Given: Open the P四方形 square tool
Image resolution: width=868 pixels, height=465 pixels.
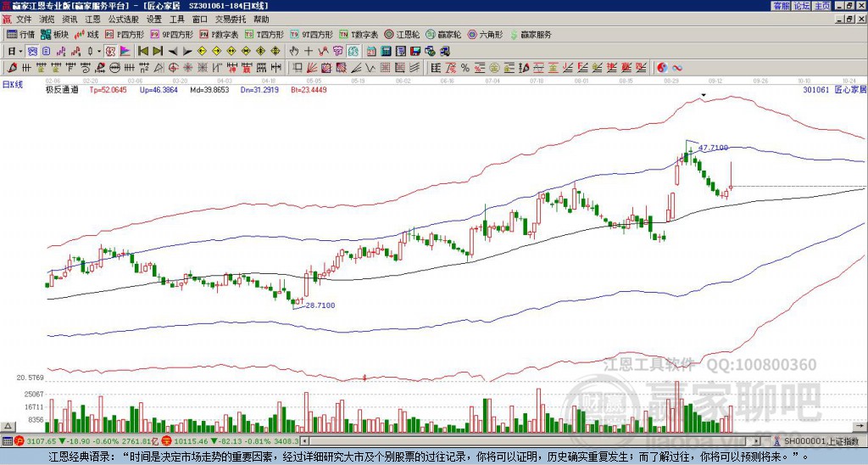Looking at the screenshot, I should (125, 34).
